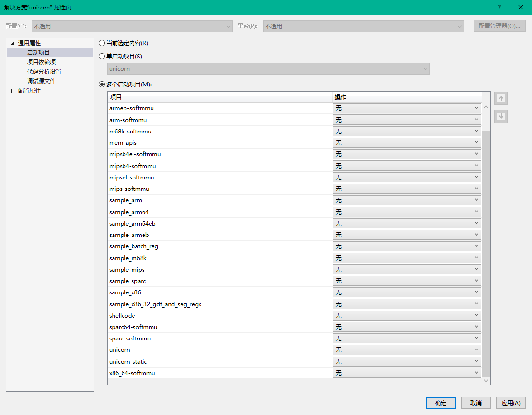Collapse the 通用属性 tree node
Image resolution: width=532 pixels, height=415 pixels.
coord(12,43)
